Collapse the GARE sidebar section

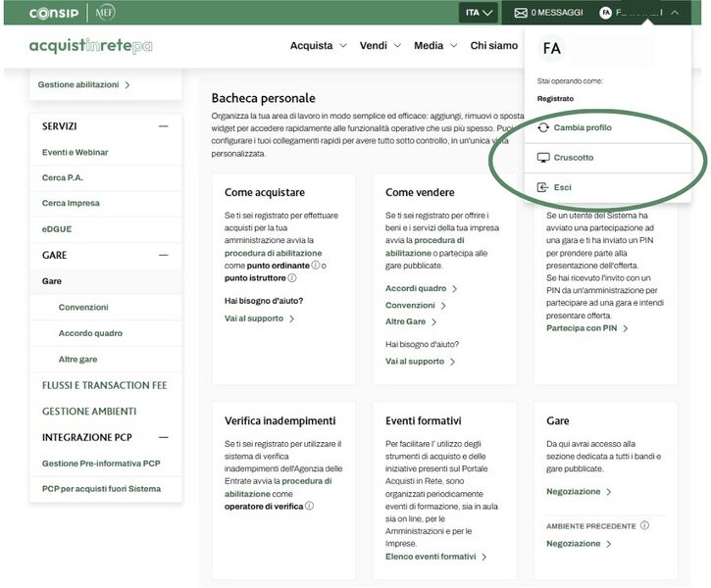click(163, 255)
